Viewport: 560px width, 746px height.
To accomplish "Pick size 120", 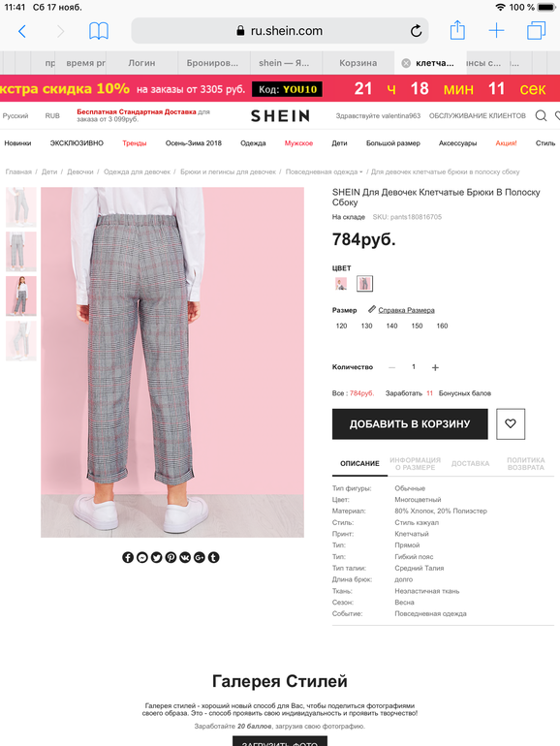I will (341, 326).
